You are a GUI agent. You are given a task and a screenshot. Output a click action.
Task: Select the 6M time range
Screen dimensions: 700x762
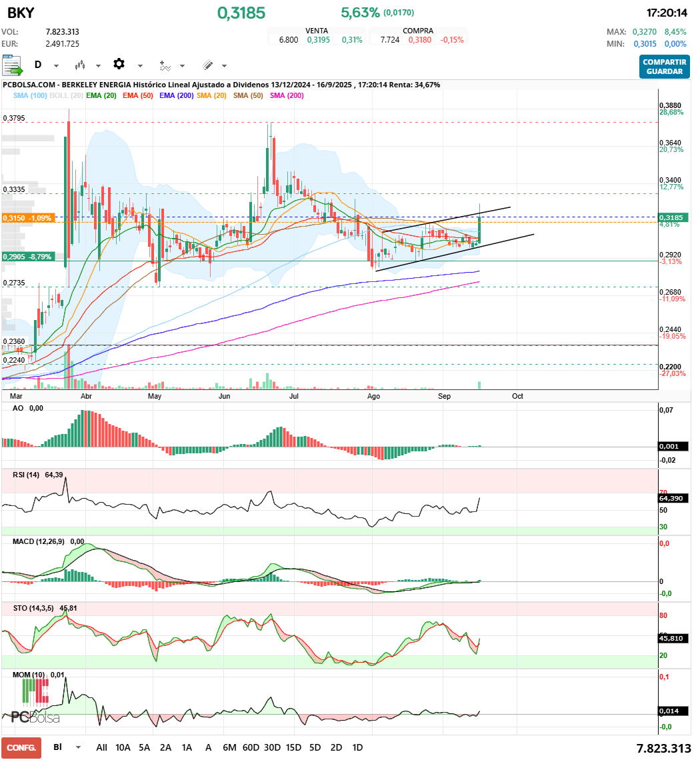229,747
